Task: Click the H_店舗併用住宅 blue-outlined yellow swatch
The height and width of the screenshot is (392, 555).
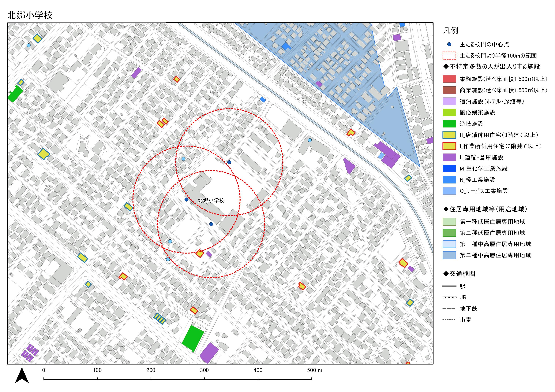Action: pos(449,135)
